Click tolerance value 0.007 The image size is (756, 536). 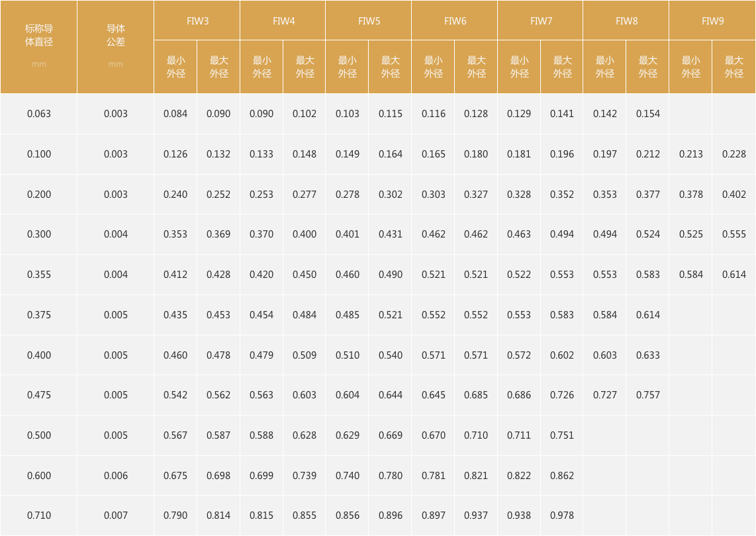[115, 515]
